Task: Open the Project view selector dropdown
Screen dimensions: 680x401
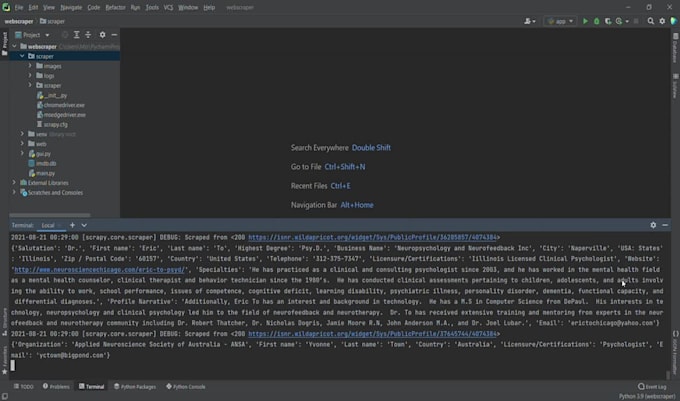Action: 32,35
